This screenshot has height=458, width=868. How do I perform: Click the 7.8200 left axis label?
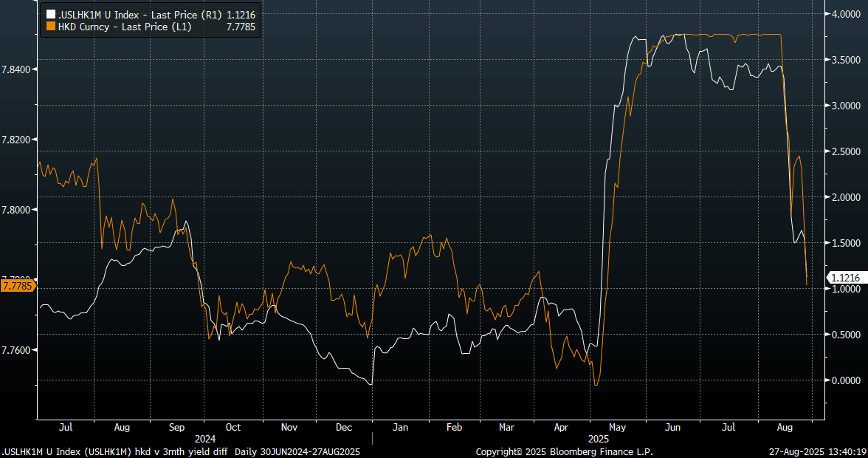pos(17,140)
